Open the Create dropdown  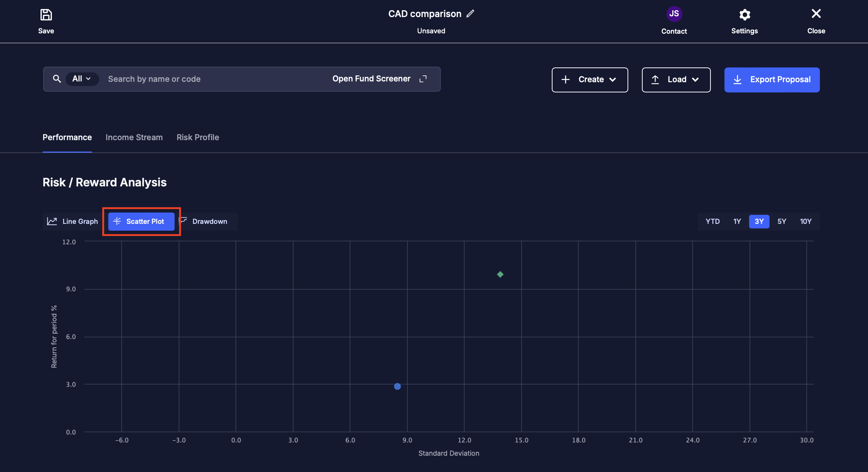click(x=590, y=80)
